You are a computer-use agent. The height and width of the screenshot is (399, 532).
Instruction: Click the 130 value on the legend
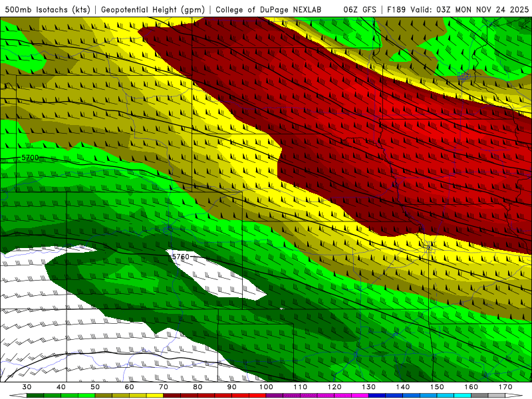pyautogui.click(x=368, y=387)
